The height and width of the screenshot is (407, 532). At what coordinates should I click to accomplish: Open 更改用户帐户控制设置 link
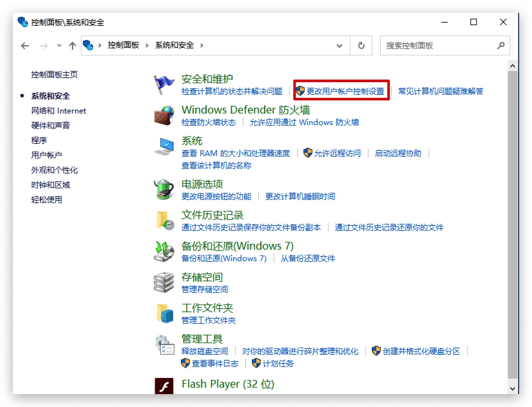point(345,91)
